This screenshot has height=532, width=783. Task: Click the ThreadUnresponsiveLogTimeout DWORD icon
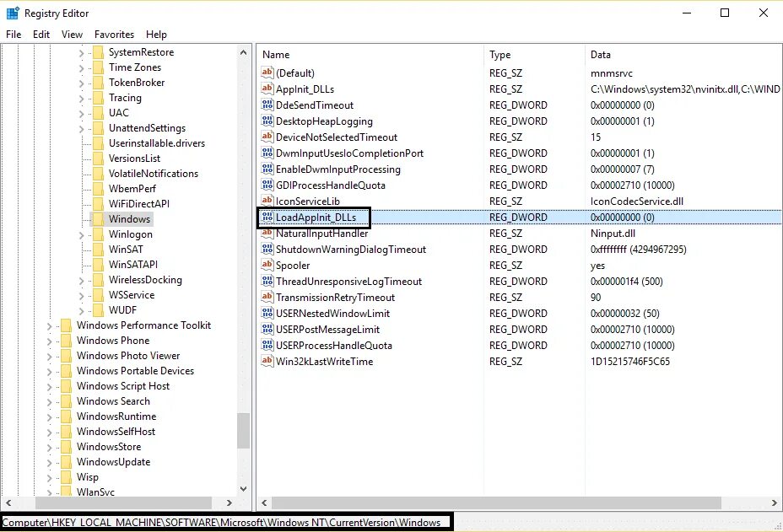pyautogui.click(x=267, y=281)
